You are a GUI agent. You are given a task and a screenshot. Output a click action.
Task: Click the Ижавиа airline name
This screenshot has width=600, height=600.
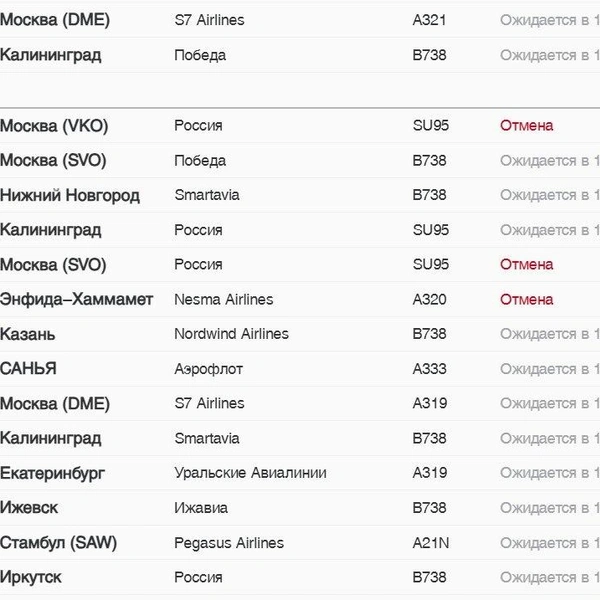tap(201, 508)
